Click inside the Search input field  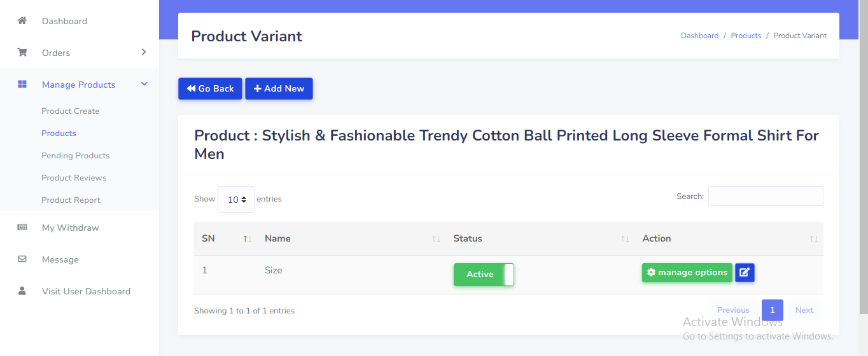click(766, 196)
